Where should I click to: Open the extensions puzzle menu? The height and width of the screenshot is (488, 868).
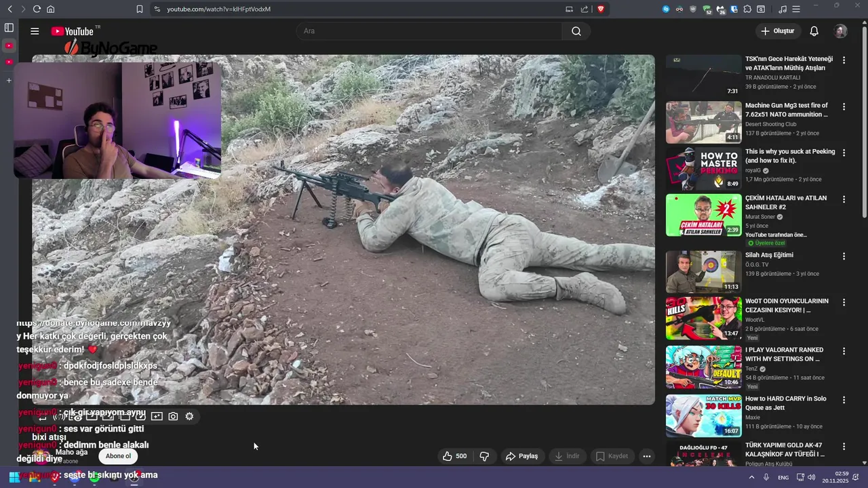[747, 9]
